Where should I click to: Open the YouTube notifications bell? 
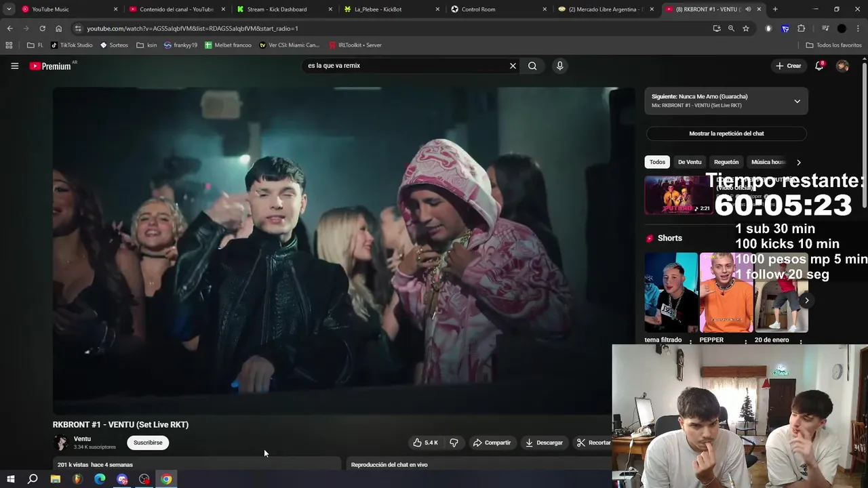[x=819, y=66]
